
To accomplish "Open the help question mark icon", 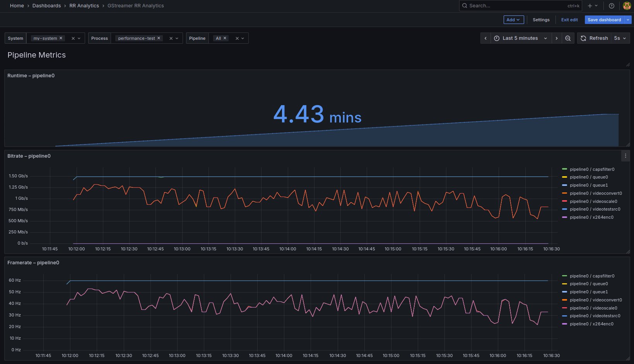I will tap(612, 6).
